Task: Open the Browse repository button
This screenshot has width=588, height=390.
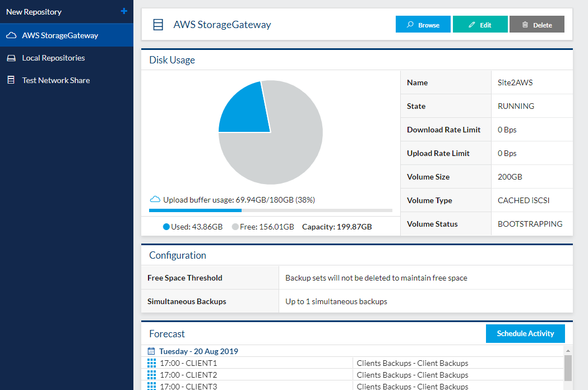Action: coord(423,25)
